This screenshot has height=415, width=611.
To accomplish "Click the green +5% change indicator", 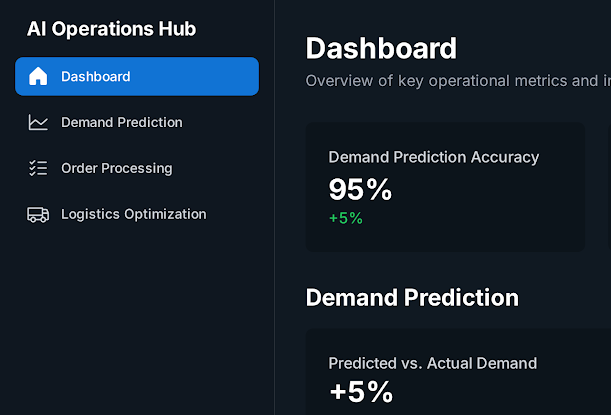I will 345,218.
